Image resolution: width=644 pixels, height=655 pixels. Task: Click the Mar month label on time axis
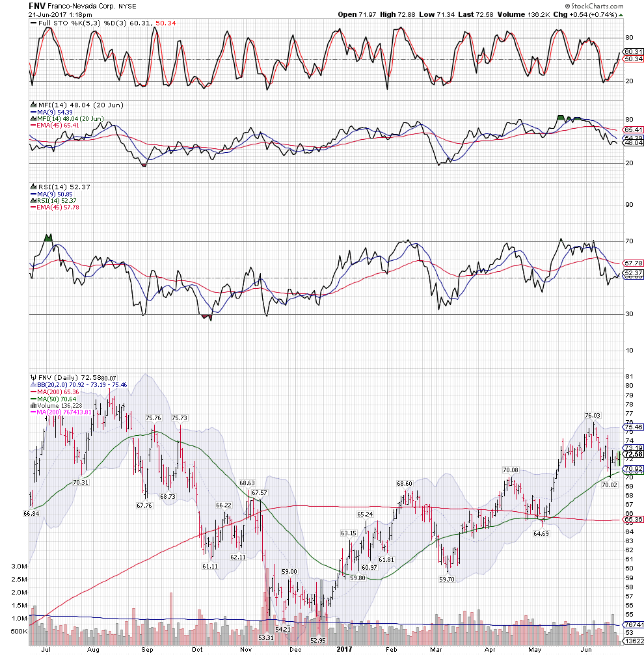click(x=436, y=650)
